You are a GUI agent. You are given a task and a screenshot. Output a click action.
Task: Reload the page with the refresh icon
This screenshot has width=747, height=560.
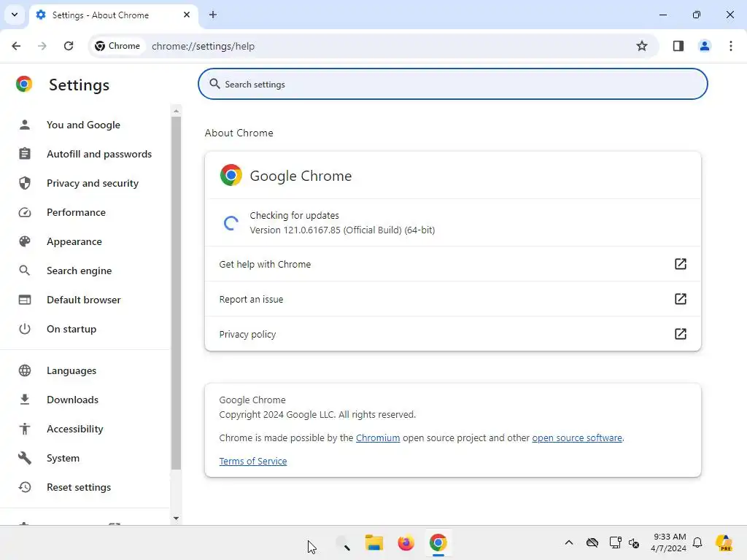[x=69, y=46]
